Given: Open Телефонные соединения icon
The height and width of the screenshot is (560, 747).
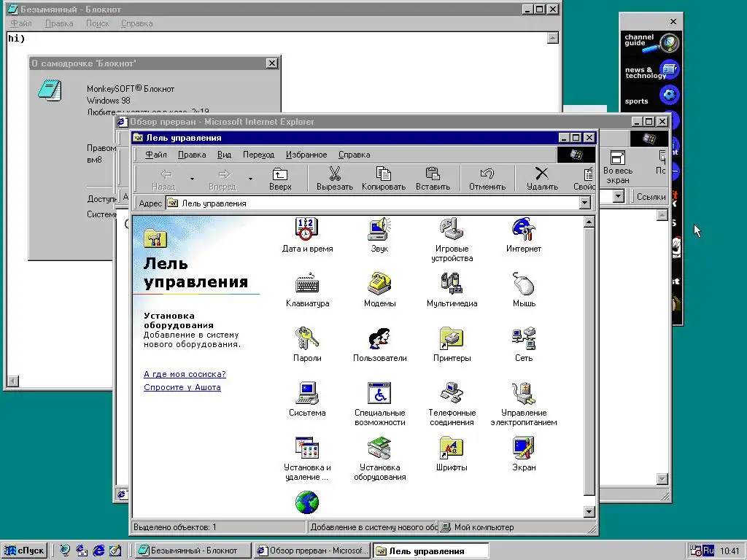Looking at the screenshot, I should 452,405.
